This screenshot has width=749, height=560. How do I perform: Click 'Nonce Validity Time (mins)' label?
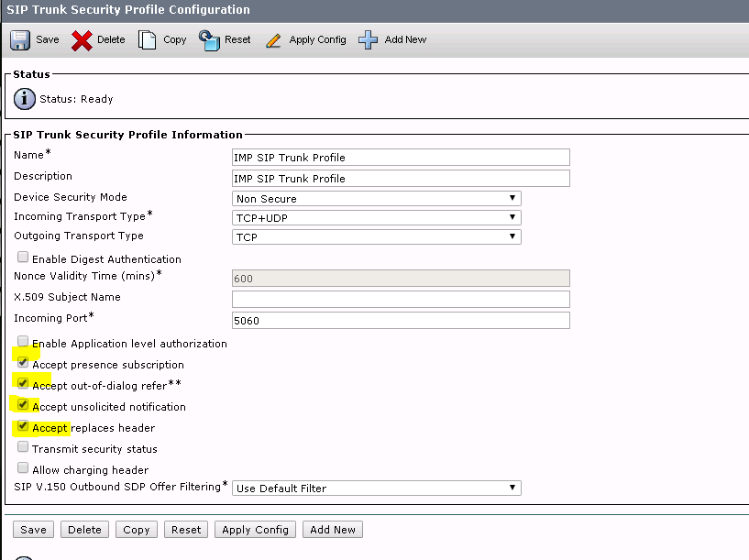(84, 276)
